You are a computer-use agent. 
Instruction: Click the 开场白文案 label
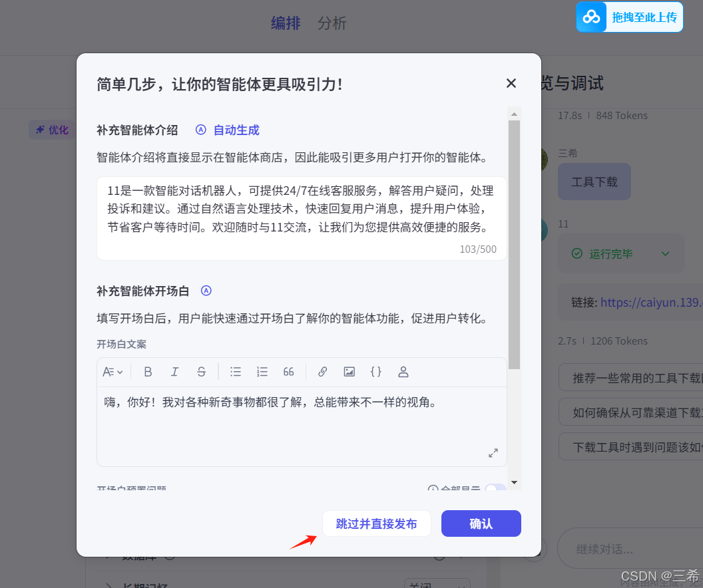pyautogui.click(x=122, y=345)
